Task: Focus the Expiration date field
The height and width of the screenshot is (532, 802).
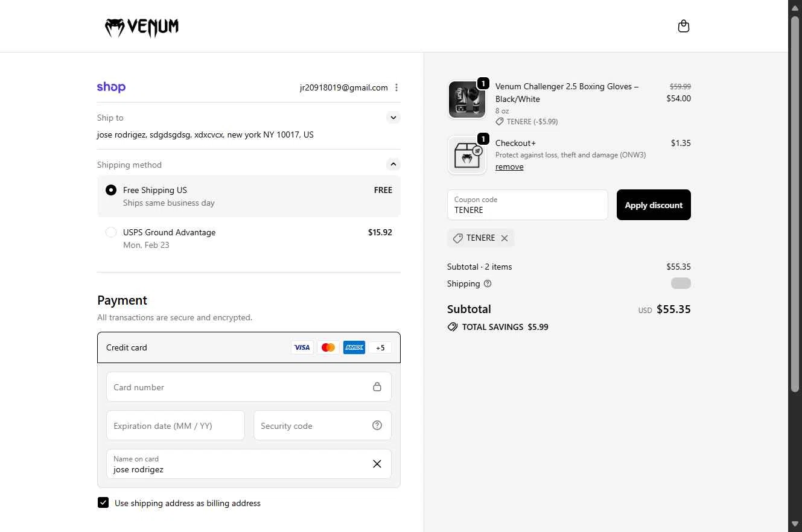Action: tap(176, 425)
